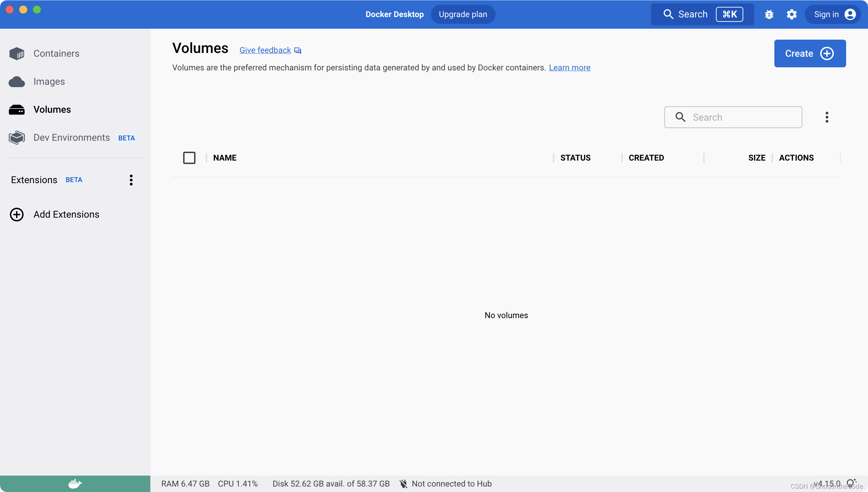
Task: Open troubleshoot via the bug icon
Action: (x=769, y=14)
